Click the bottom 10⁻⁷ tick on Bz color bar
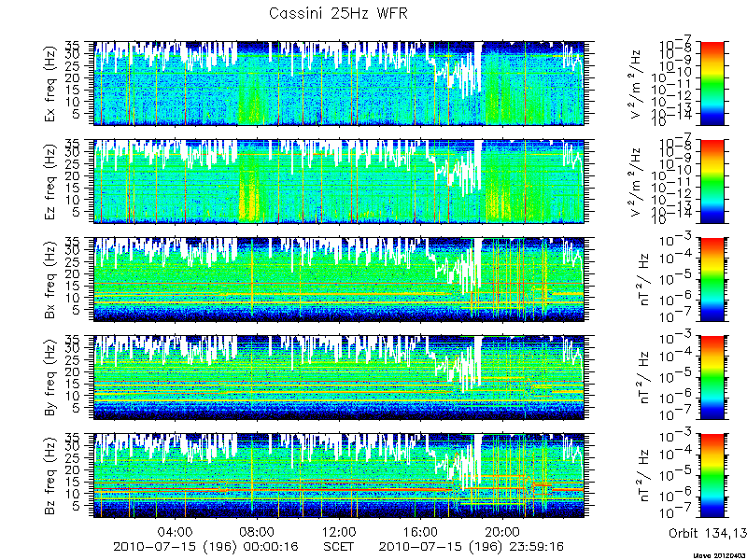The width and height of the screenshot is (747, 560). tap(676, 513)
